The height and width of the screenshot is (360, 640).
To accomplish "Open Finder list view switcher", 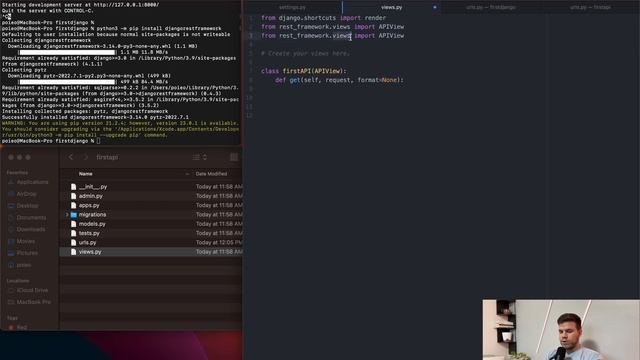I will [200, 157].
